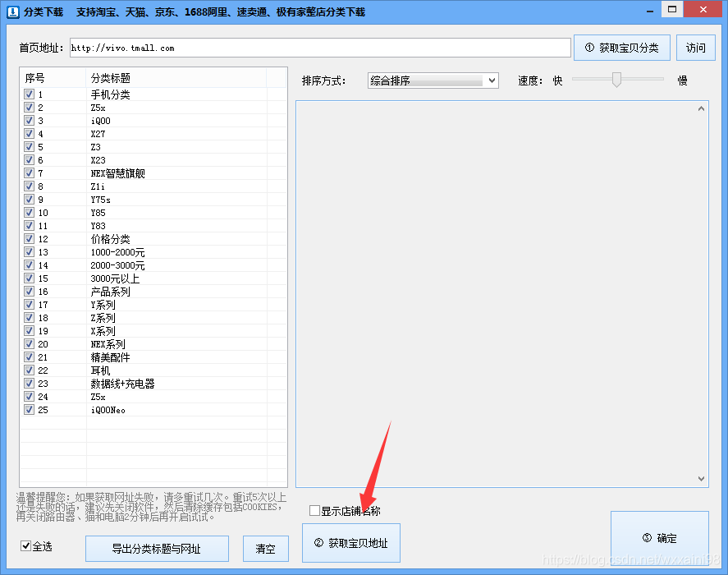Click 获取宝贝地址 button
Image resolution: width=728 pixels, height=575 pixels.
[351, 543]
